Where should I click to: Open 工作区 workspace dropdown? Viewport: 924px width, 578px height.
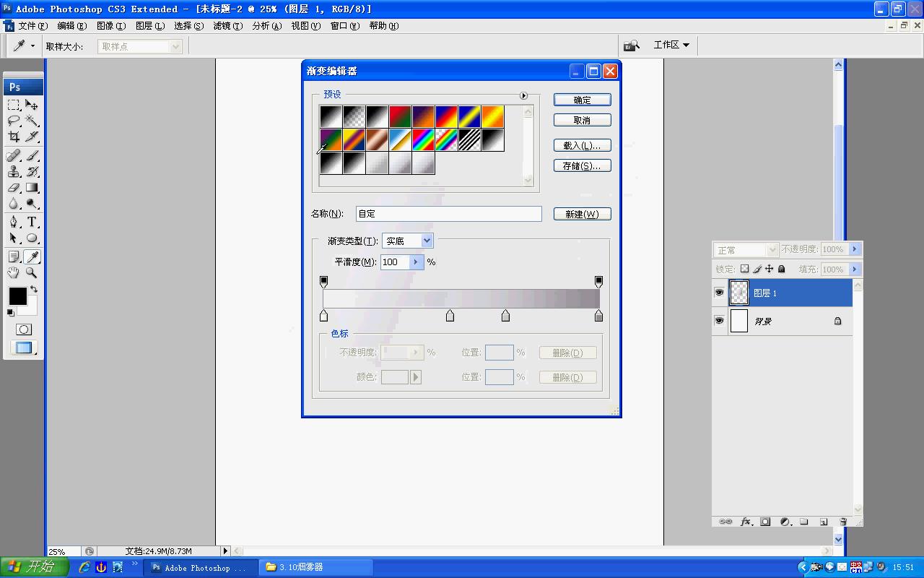[671, 45]
